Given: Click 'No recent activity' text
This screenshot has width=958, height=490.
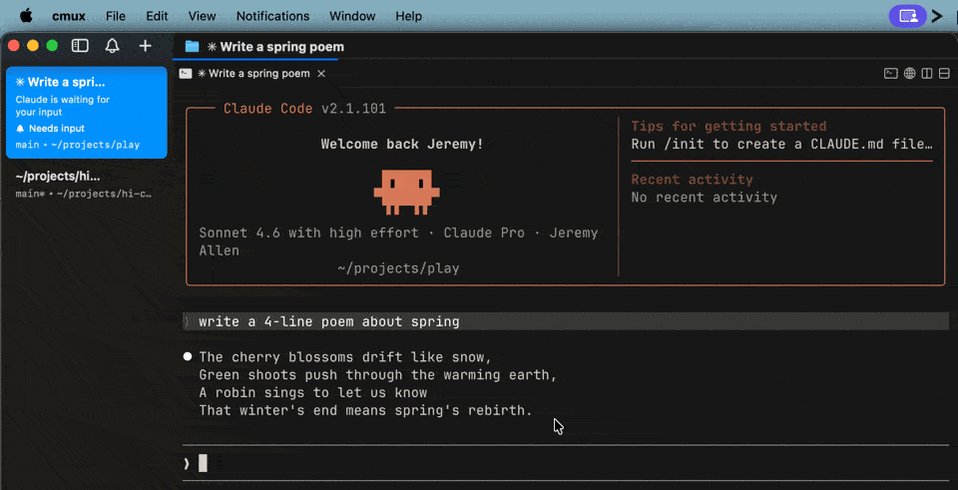Looking at the screenshot, I should click(704, 197).
